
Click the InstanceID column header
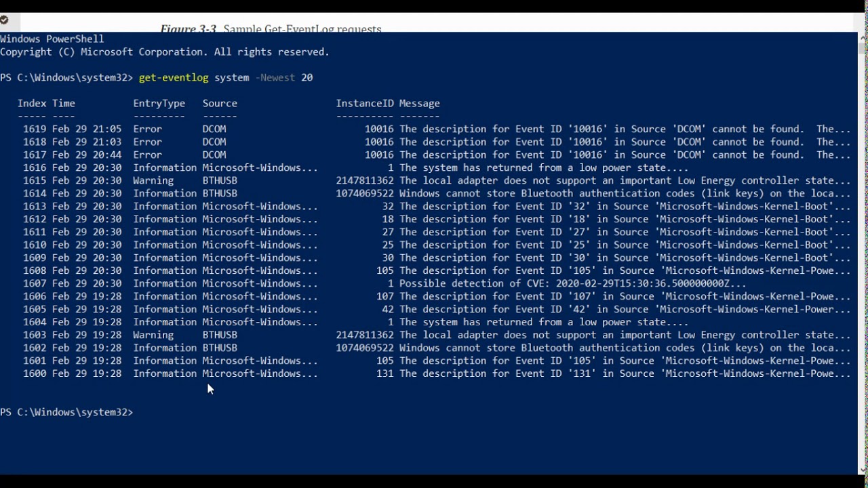364,103
